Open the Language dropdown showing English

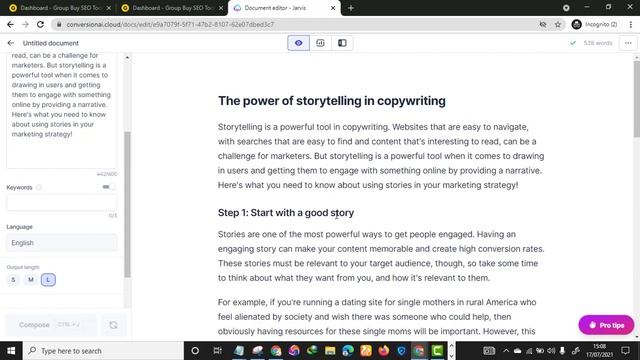point(62,243)
